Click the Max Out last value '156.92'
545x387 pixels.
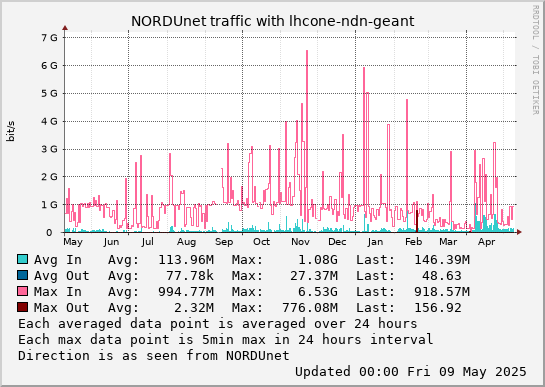click(438, 307)
